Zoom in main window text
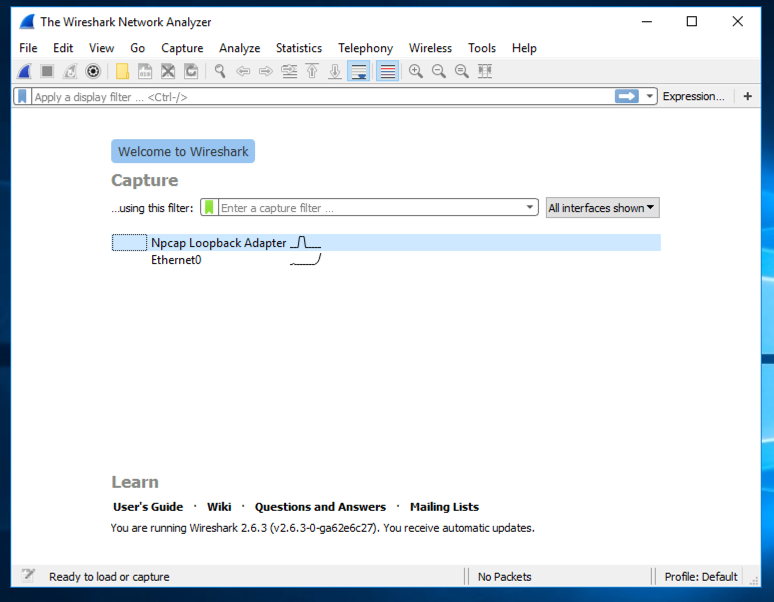The height and width of the screenshot is (602, 774). click(416, 72)
